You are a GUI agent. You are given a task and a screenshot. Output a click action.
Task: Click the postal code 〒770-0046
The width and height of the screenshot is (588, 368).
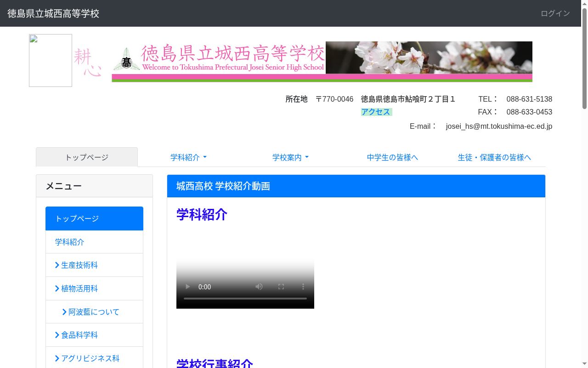click(334, 99)
